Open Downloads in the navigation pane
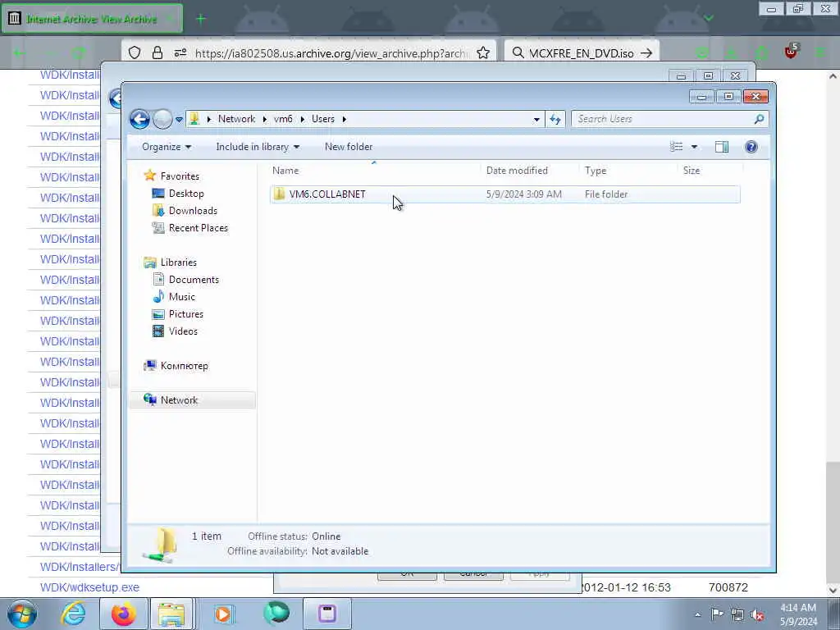The height and width of the screenshot is (630, 840). (193, 211)
